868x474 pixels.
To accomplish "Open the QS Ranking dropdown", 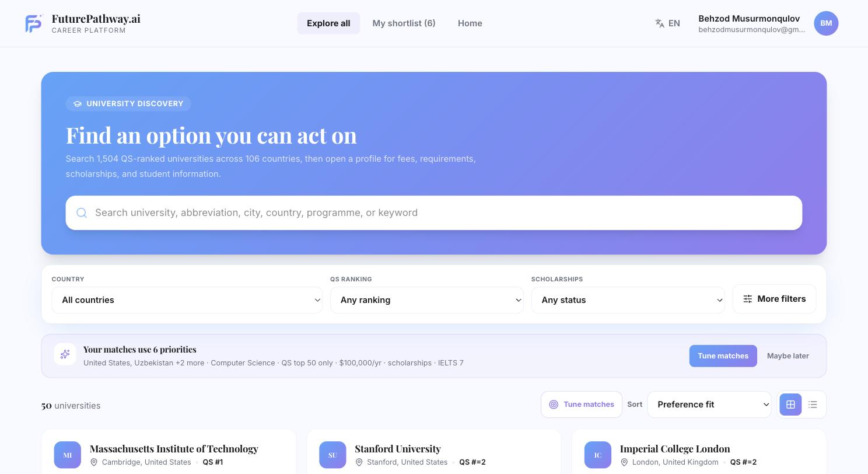I will pos(427,300).
